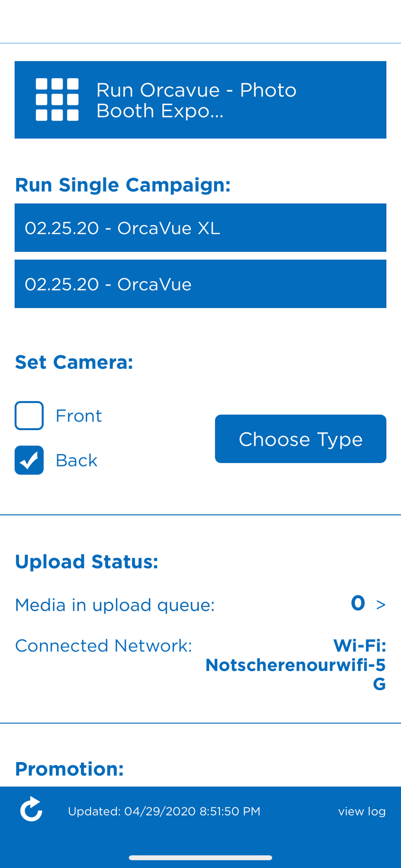Tap the grid icon on Run Orcavue banner

pyautogui.click(x=57, y=99)
